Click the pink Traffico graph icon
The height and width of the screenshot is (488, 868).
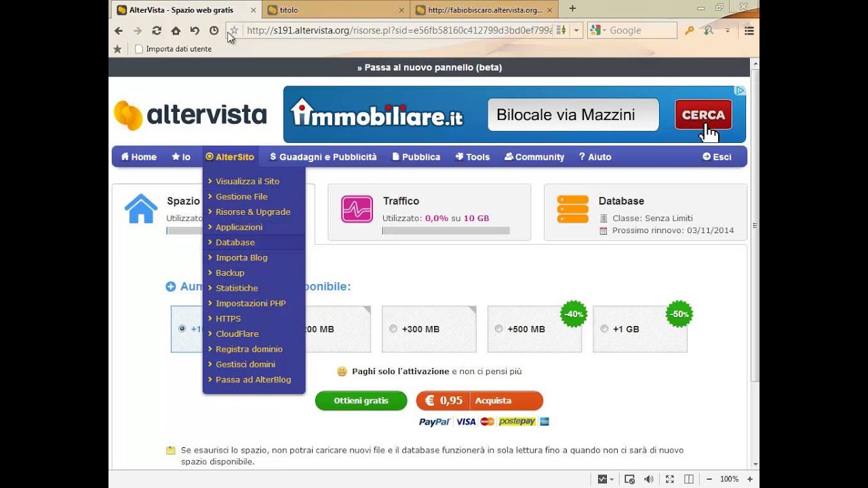point(357,209)
